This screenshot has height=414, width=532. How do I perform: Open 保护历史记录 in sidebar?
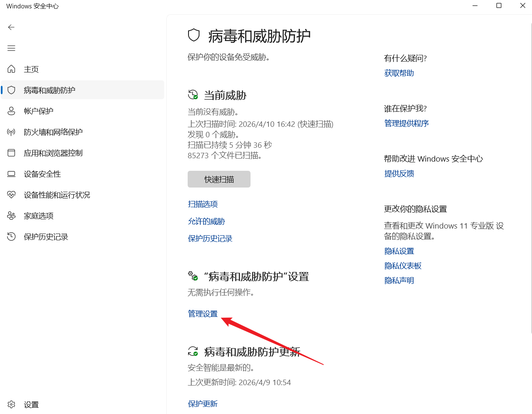[x=83, y=237]
